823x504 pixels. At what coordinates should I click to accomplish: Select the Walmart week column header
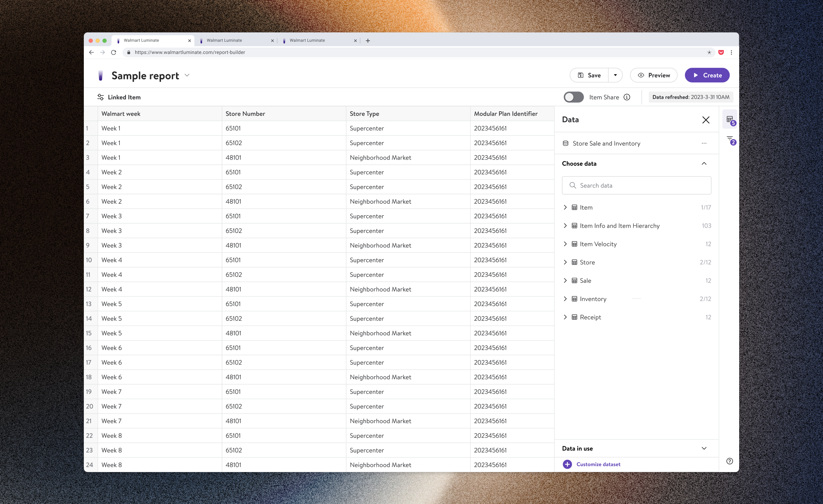click(160, 114)
